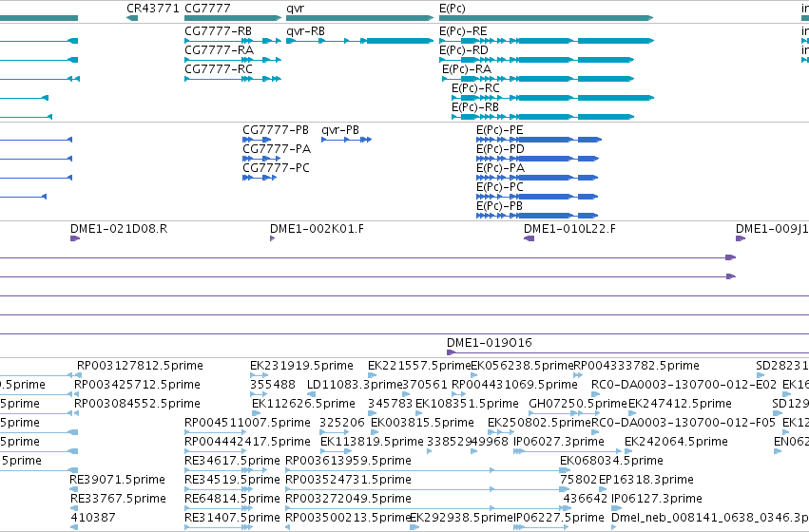Open the DME1-019O16 BAC label
This screenshot has height=532, width=809.
tap(490, 343)
